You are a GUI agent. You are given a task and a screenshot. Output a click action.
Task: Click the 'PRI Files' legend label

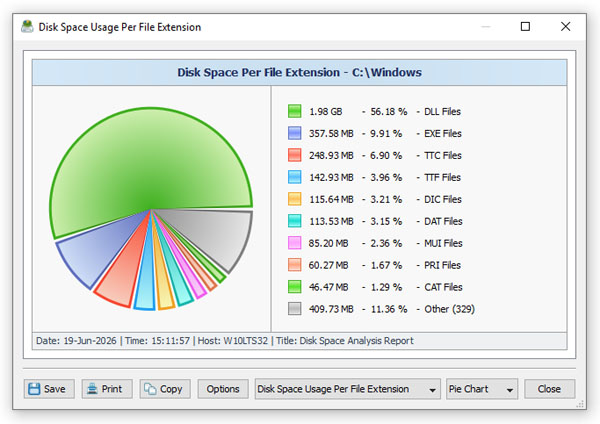442,265
